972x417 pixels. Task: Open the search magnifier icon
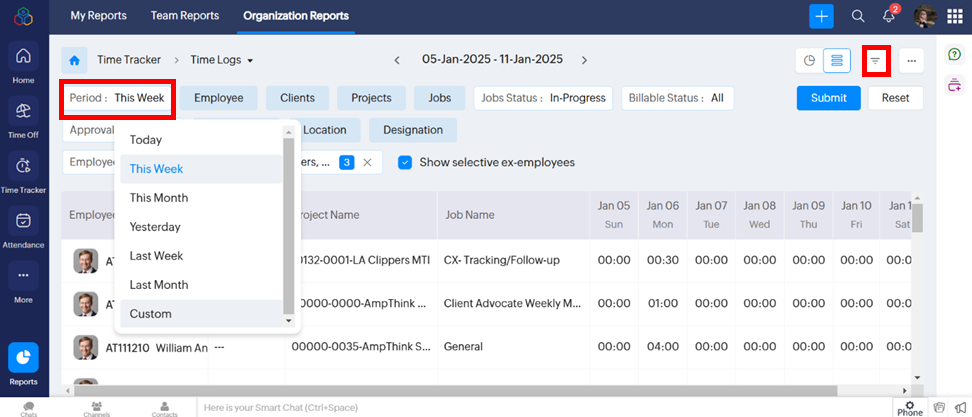pos(857,16)
